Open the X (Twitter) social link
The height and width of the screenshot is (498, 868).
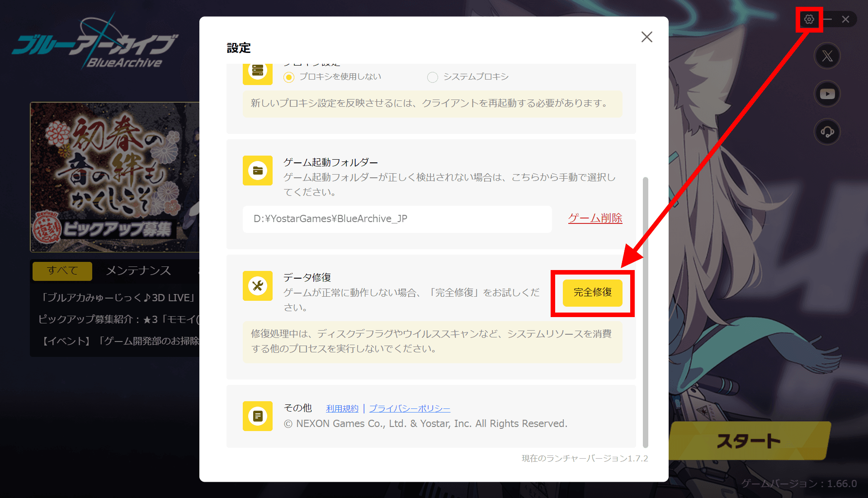[x=827, y=56]
